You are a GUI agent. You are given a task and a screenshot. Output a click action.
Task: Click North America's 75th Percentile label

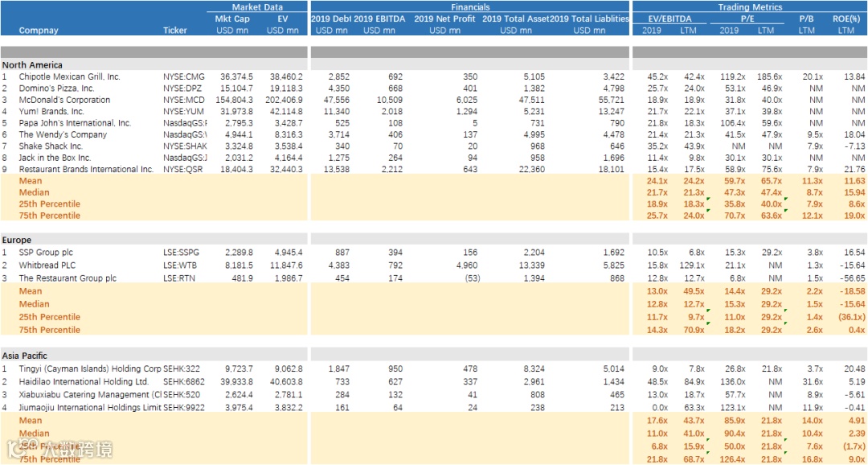tap(49, 216)
